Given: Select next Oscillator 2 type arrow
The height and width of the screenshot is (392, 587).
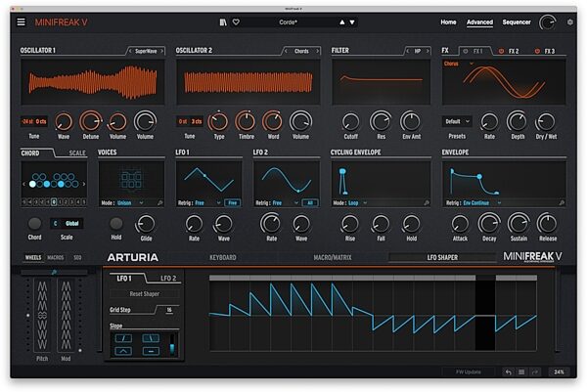Looking at the screenshot, I should point(318,51).
